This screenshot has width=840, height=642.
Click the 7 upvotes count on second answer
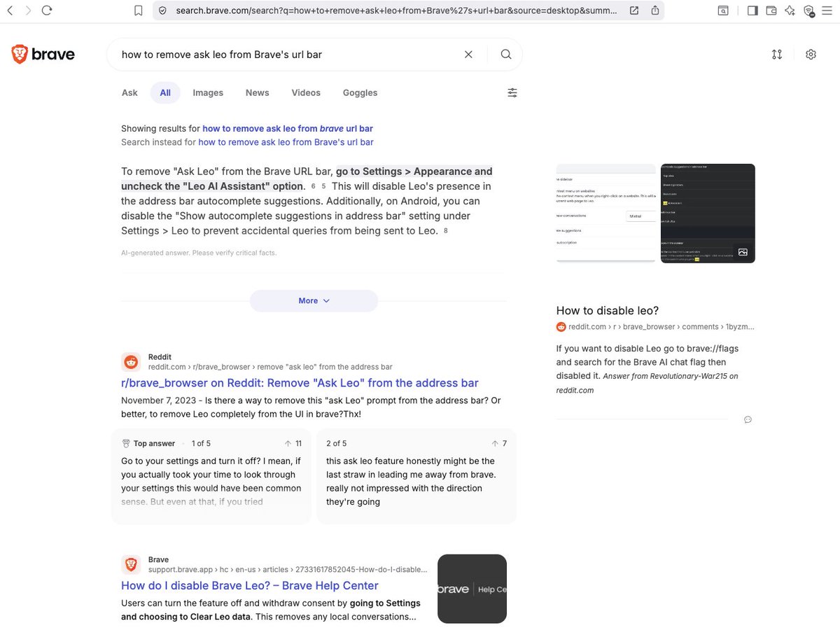500,444
